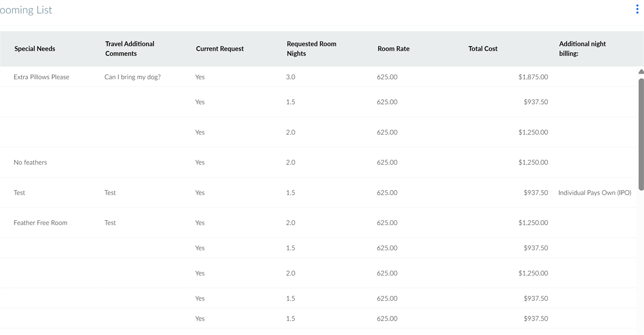
Task: Click Travel Additional Comments column header
Action: [x=129, y=49]
